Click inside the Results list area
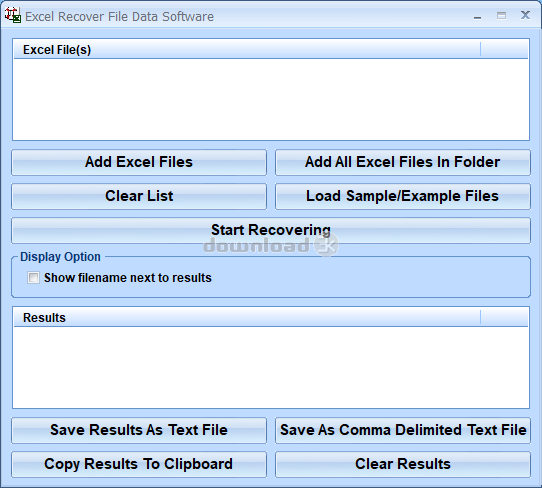 tap(271, 367)
